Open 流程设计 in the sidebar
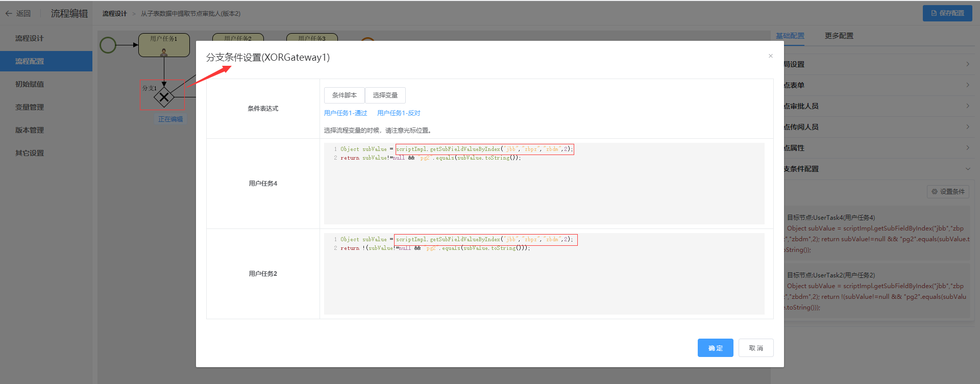The image size is (980, 384). tap(30, 38)
